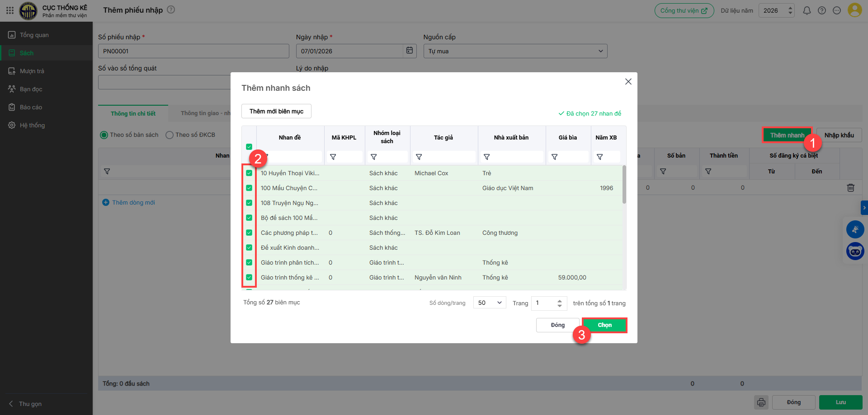Click the Số phiếu nhập input field
The height and width of the screenshot is (415, 868).
(193, 51)
